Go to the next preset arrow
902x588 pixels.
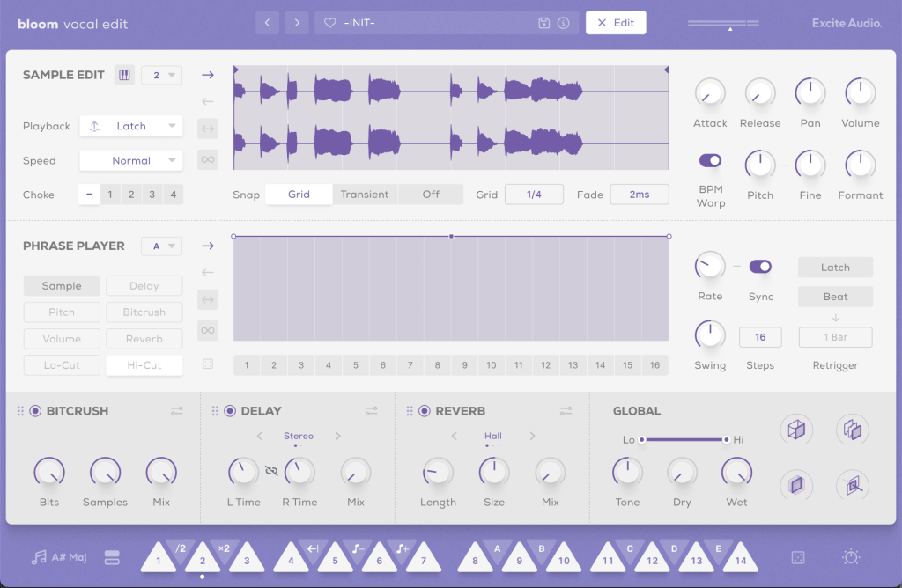pyautogui.click(x=297, y=23)
